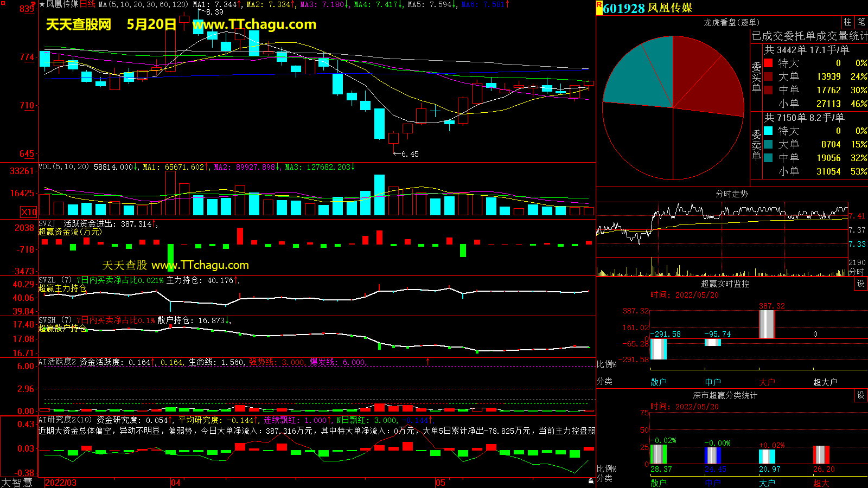Click the 601928 stock code
This screenshot has width=868, height=488.
624,8
